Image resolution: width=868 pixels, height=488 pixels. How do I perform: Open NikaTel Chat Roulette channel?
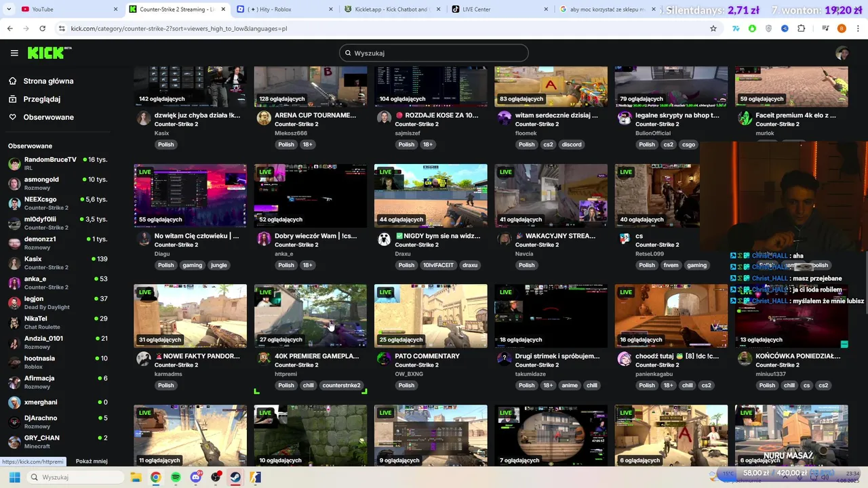(58, 323)
